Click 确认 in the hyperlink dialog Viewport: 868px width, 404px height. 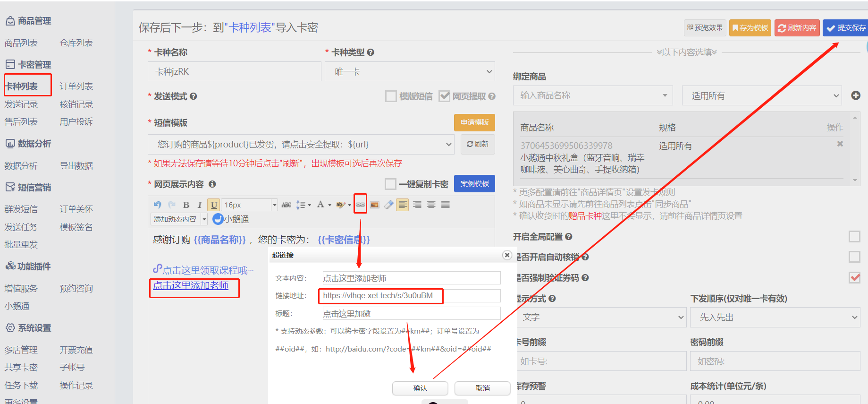tap(420, 388)
